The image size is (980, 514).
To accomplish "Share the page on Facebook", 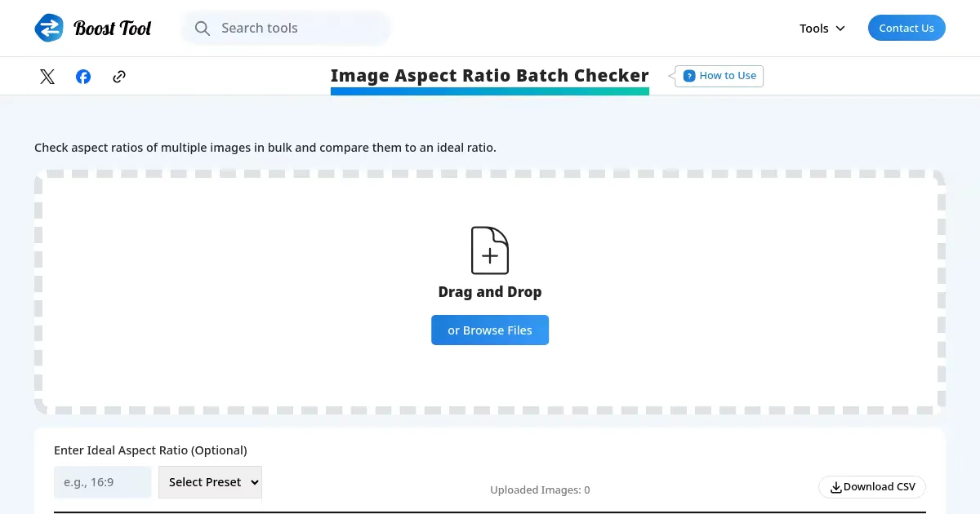I will pyautogui.click(x=83, y=77).
